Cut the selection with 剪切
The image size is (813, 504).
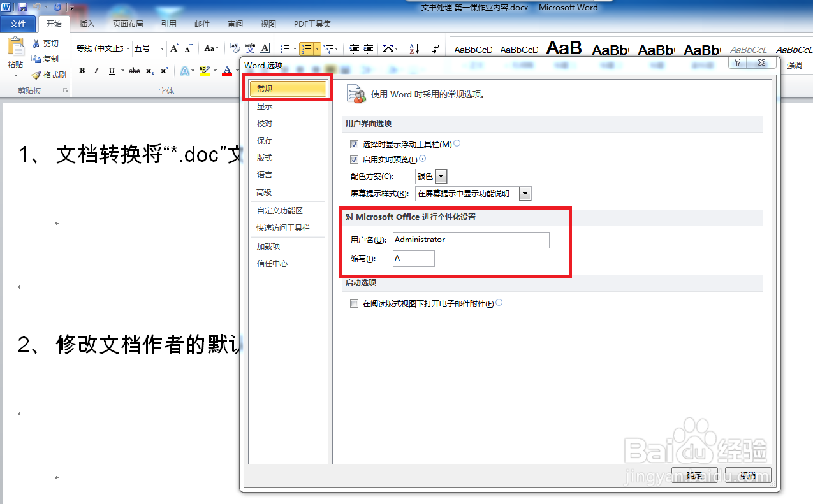tap(45, 43)
